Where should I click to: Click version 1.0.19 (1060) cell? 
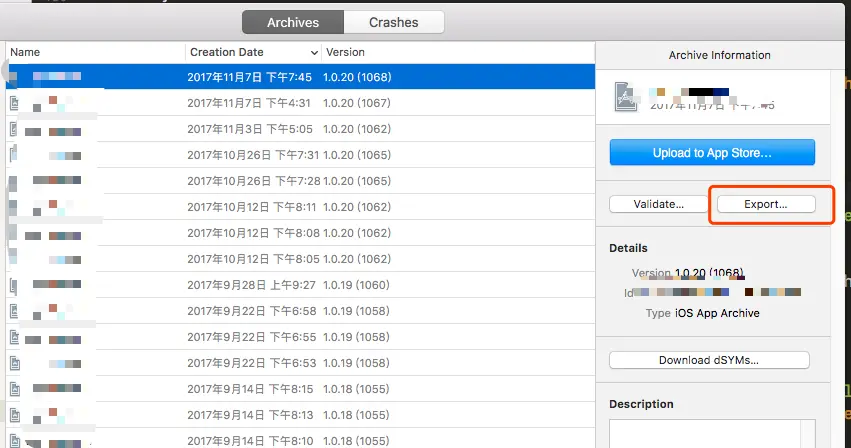click(357, 285)
